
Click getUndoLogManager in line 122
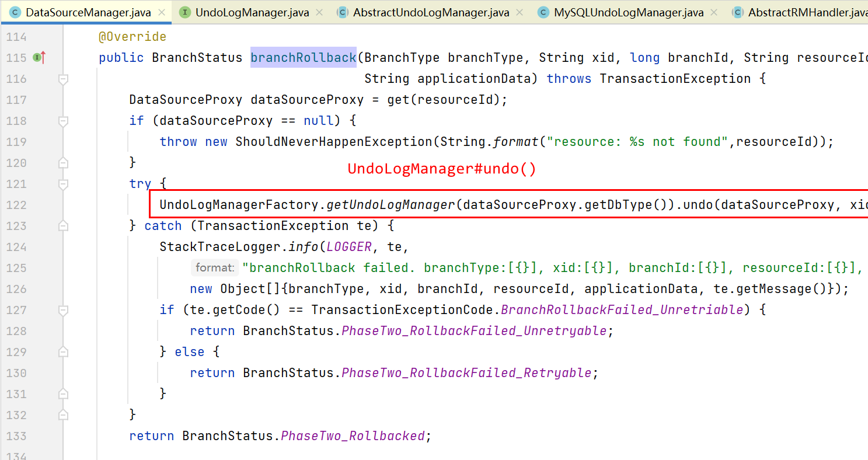tap(391, 205)
